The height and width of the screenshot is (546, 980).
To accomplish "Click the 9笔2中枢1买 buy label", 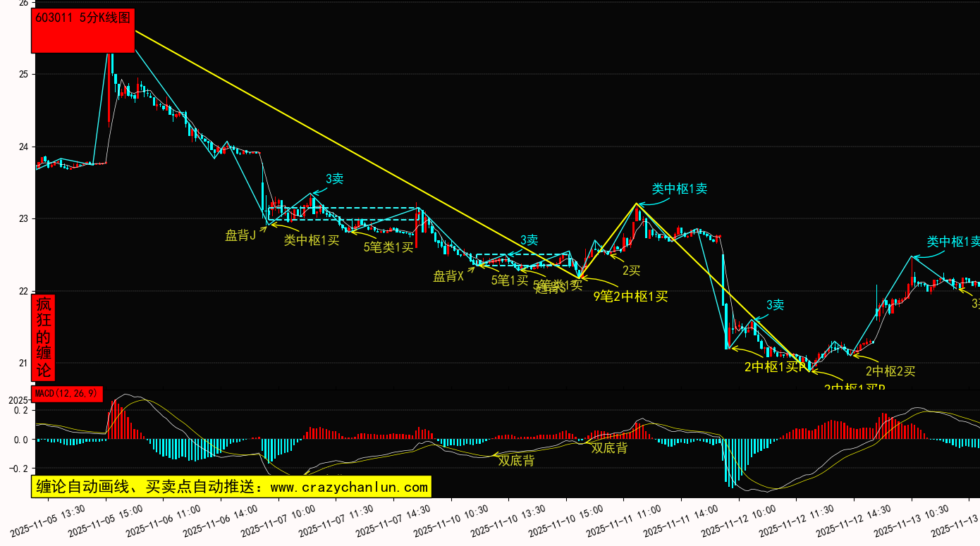I will (630, 297).
